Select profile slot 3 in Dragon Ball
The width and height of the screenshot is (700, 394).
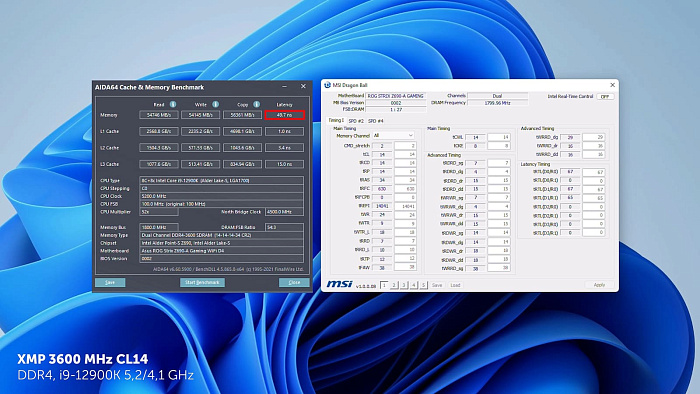click(404, 285)
